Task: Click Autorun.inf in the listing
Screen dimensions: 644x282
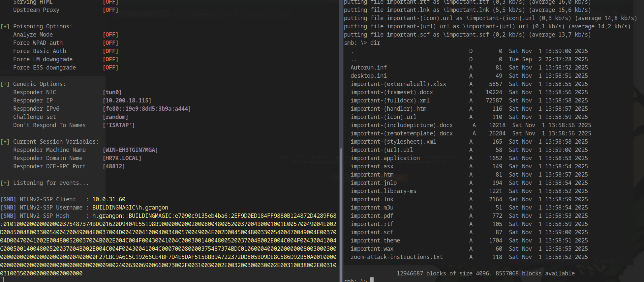Action: pos(369,68)
